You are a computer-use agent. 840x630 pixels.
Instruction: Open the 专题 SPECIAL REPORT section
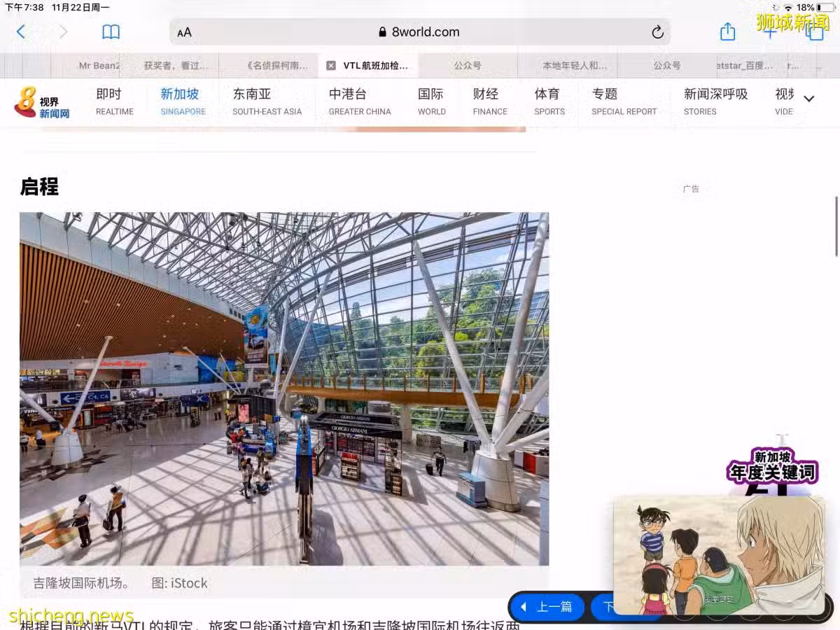point(624,101)
